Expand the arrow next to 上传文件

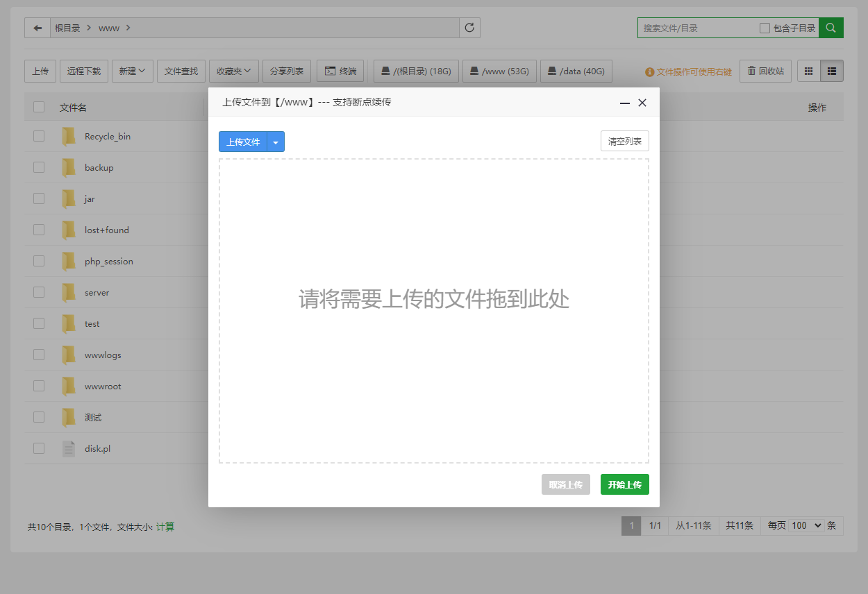tap(276, 141)
